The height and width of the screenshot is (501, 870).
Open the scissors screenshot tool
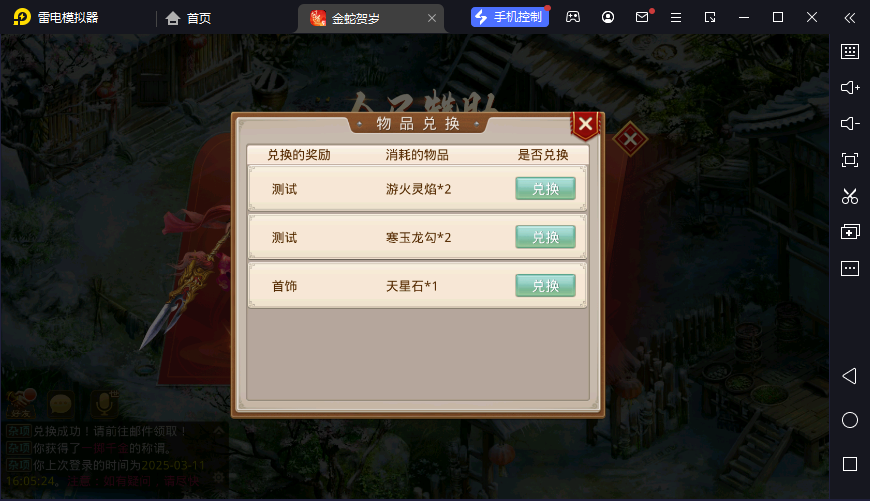tap(849, 196)
